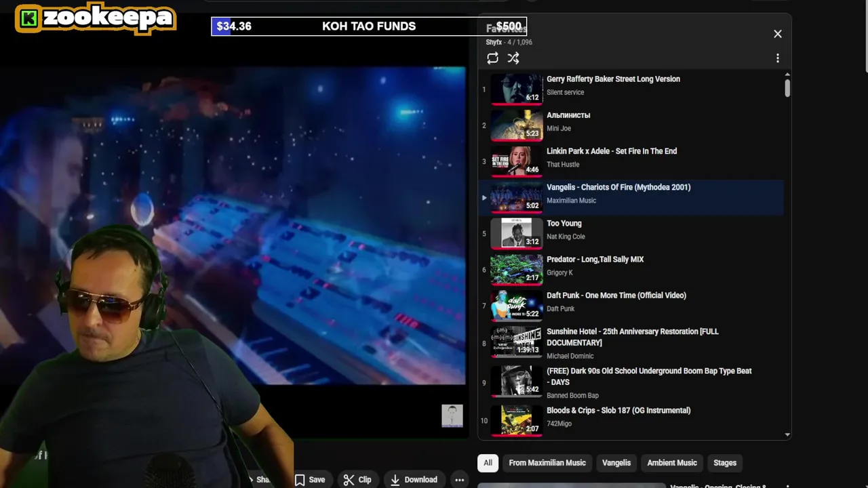
Task: Save the video to a playlist
Action: pos(310,480)
